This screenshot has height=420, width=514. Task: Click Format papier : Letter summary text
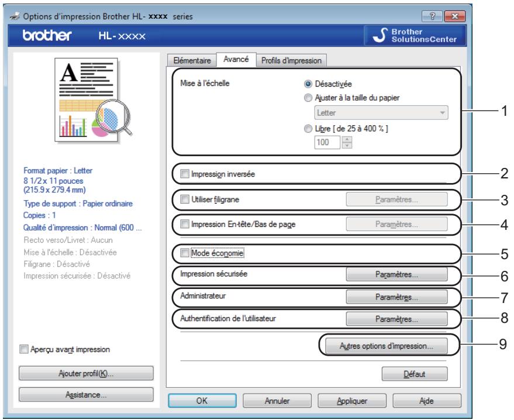(58, 170)
